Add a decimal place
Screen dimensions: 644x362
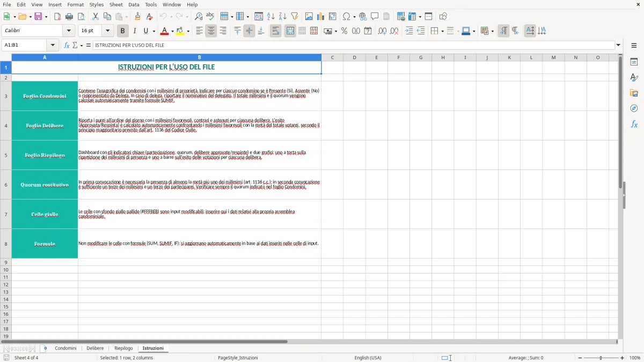tap(382, 31)
